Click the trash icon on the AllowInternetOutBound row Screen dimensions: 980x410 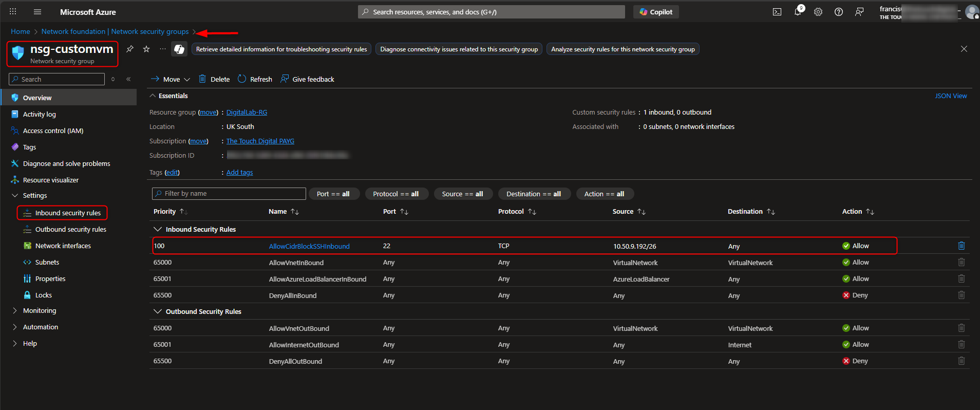click(x=962, y=344)
